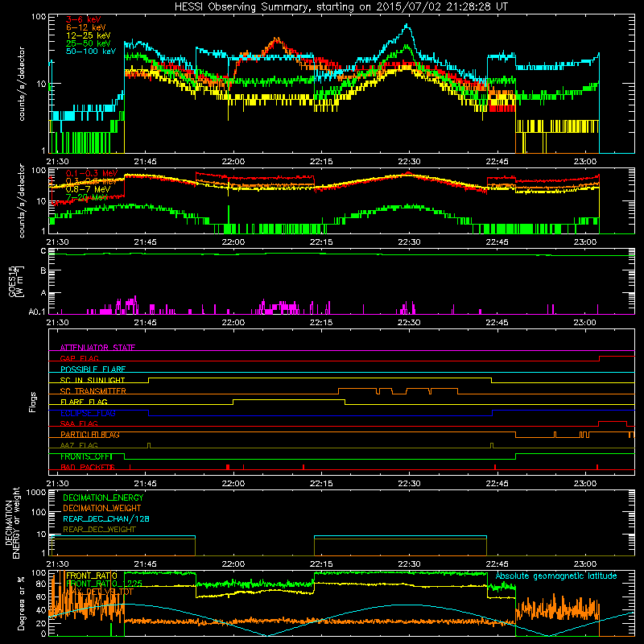Click the FLARE_FLAG label

[84, 402]
